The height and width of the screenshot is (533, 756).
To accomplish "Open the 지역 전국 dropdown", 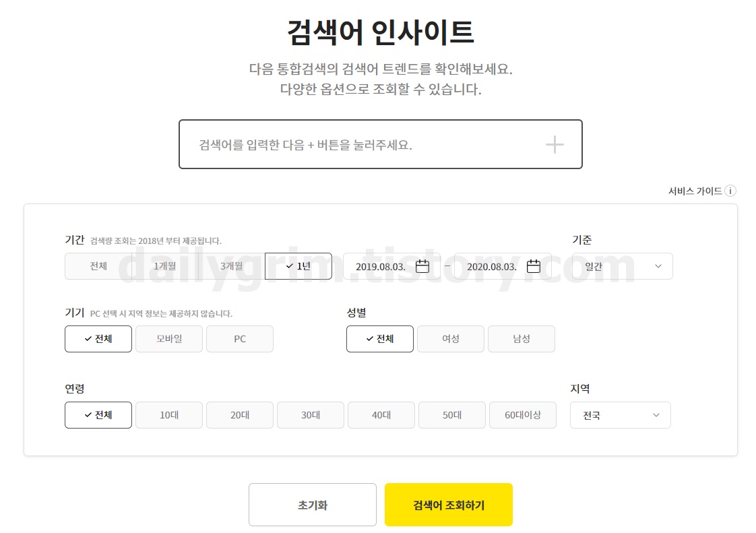I will (620, 415).
